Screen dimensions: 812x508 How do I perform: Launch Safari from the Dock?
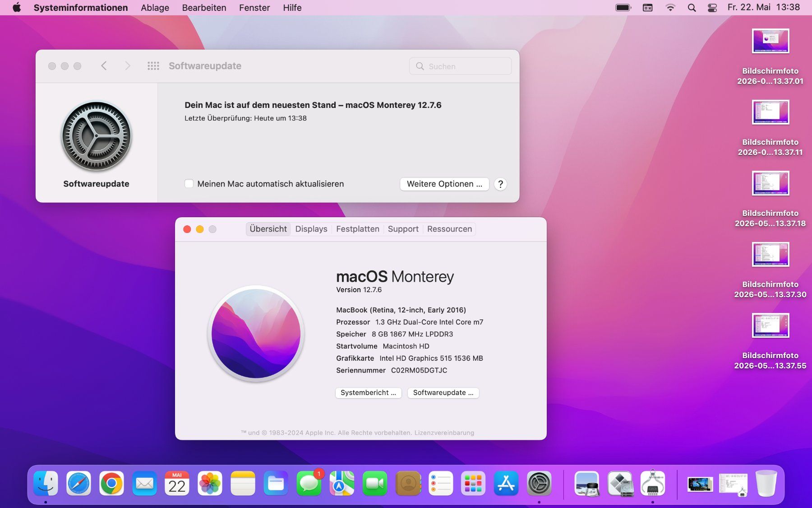(78, 483)
